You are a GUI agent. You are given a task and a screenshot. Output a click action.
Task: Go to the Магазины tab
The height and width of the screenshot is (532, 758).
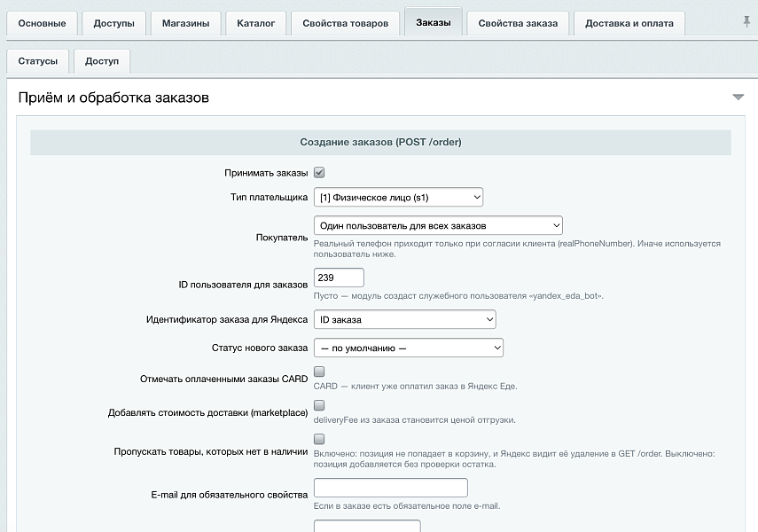(185, 23)
